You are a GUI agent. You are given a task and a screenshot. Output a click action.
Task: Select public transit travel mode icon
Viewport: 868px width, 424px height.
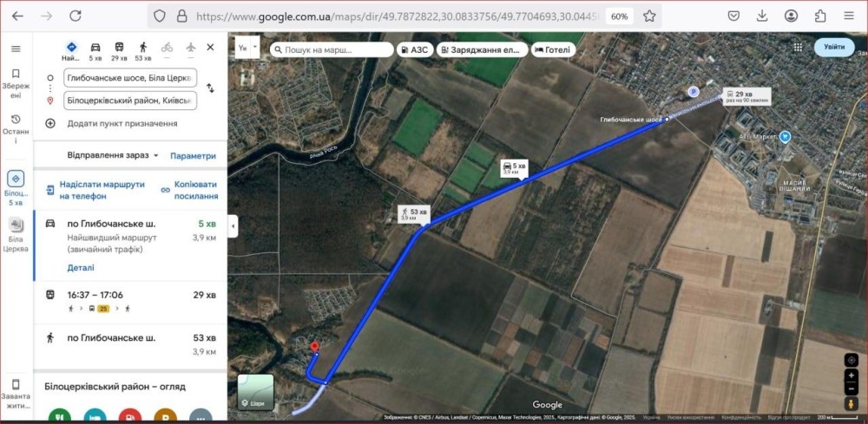[119, 48]
